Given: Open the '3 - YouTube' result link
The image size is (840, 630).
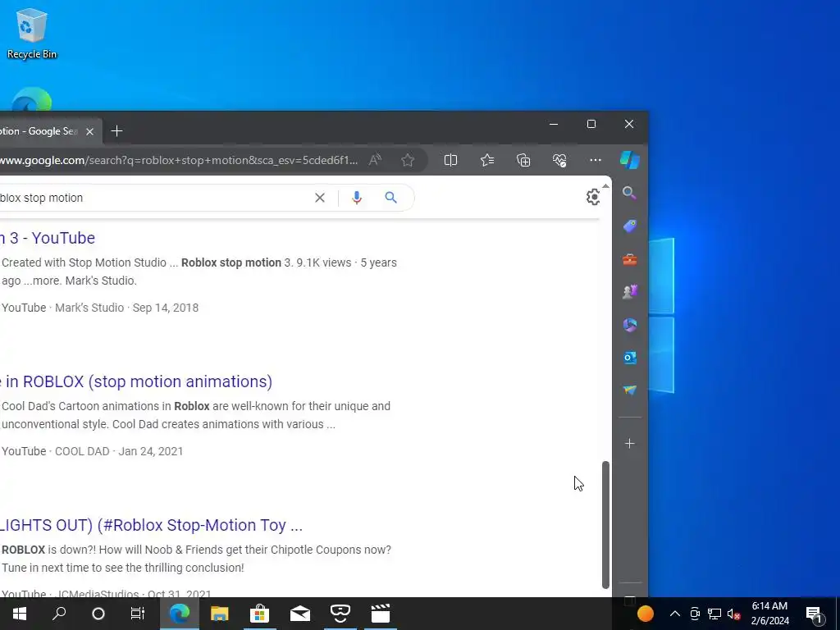Looking at the screenshot, I should tap(48, 238).
